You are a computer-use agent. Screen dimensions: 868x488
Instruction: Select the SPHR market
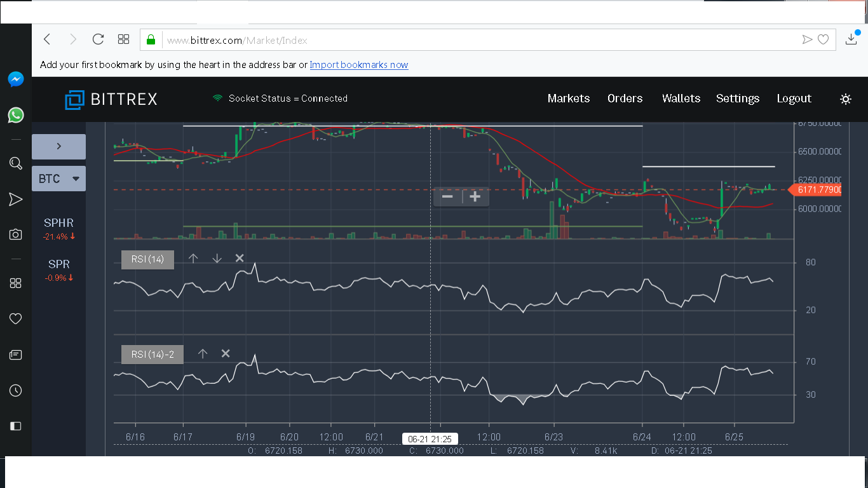click(x=58, y=223)
